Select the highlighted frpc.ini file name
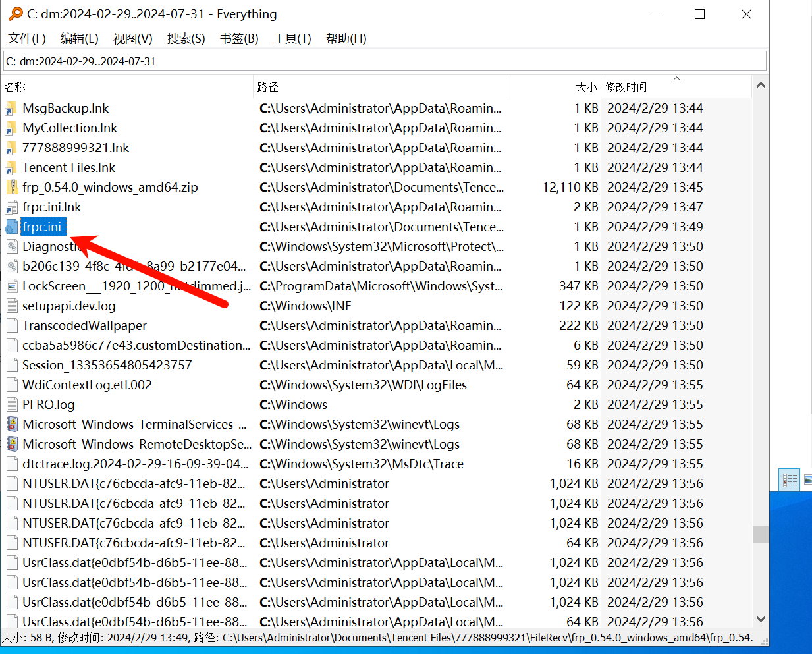The image size is (812, 654). tap(42, 227)
